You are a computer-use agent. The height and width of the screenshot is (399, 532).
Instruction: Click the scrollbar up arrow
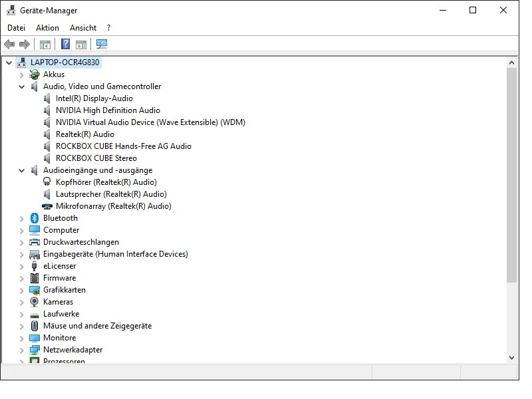click(512, 63)
